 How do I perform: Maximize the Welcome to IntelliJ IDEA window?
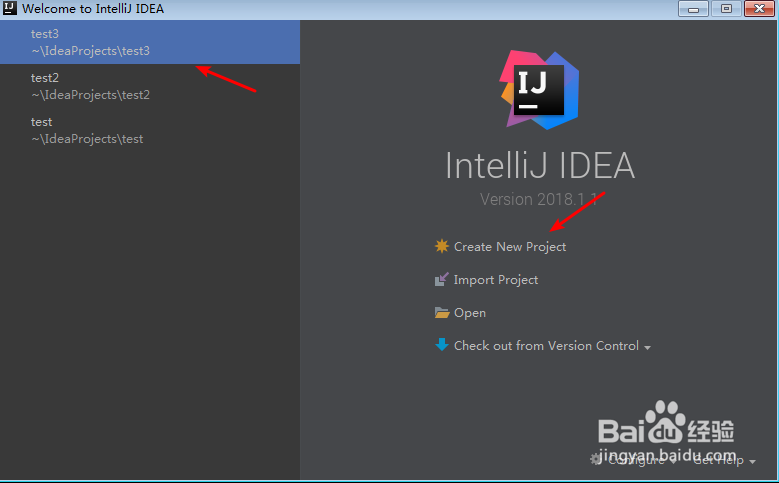[x=726, y=8]
